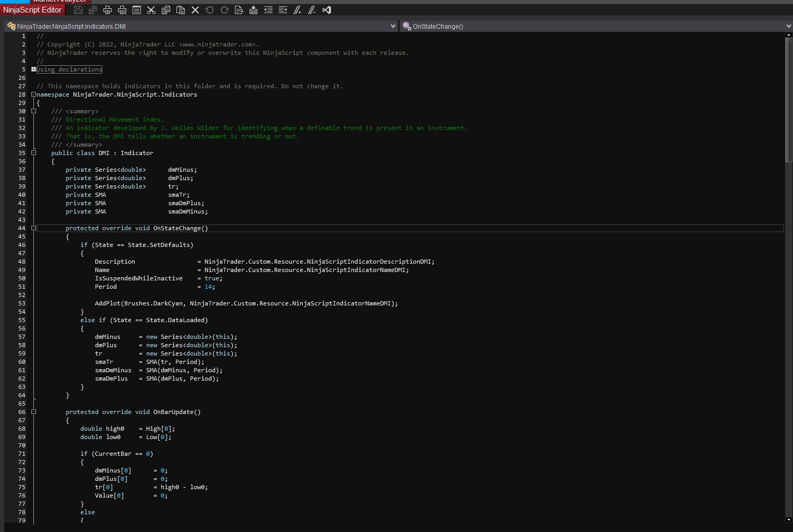Open the OnStateChange() member dropdown
793x532 pixels.
click(x=788, y=26)
